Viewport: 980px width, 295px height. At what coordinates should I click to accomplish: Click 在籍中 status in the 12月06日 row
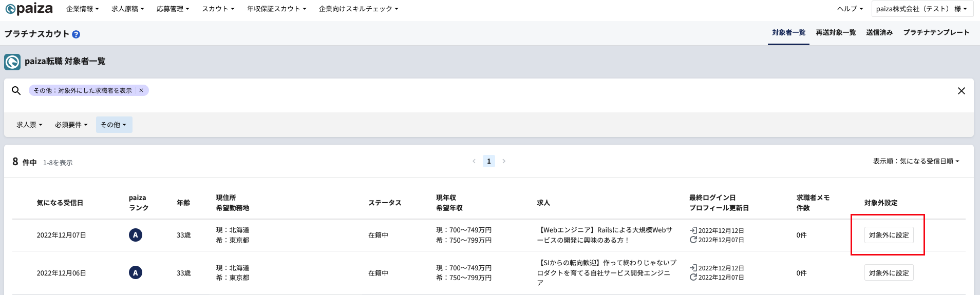click(378, 273)
